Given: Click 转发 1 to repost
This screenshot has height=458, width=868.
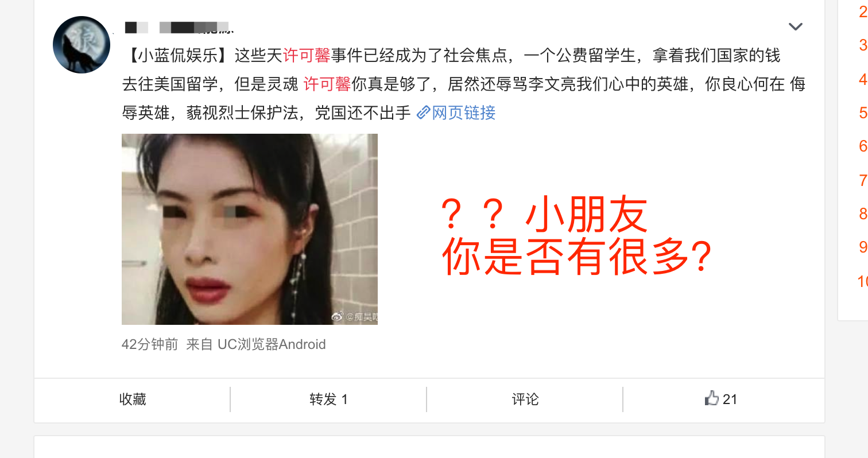Looking at the screenshot, I should pyautogui.click(x=328, y=399).
